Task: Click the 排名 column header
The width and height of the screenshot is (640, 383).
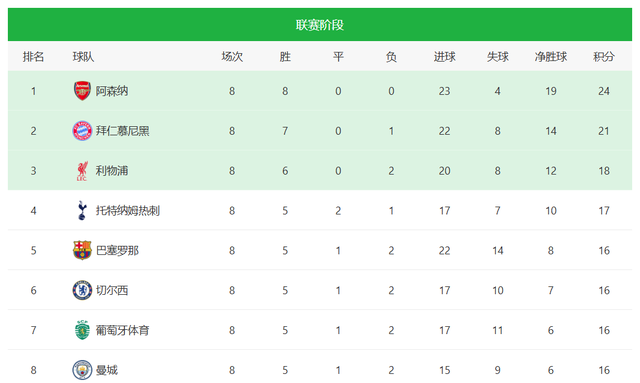Action: 33,56
